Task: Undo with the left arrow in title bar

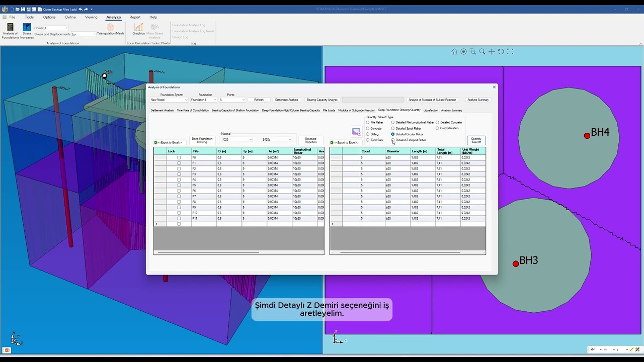Action: (80, 9)
